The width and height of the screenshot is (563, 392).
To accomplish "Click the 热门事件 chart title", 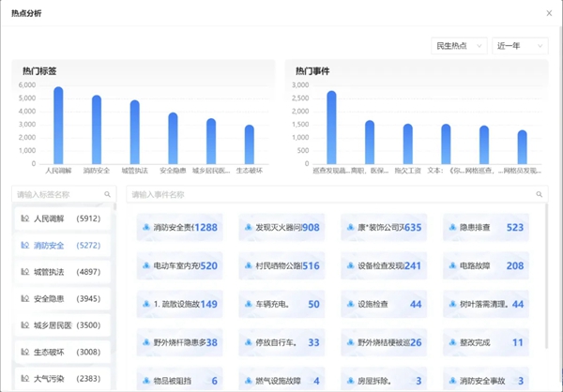I will click(312, 71).
